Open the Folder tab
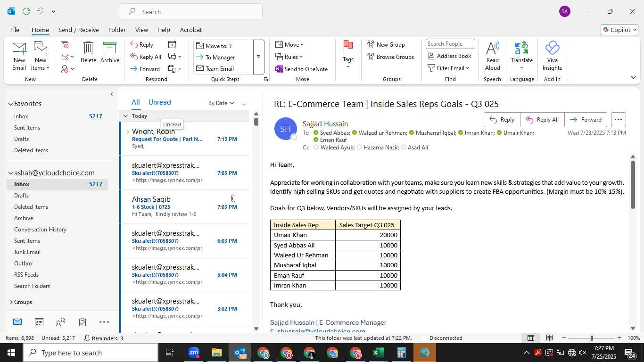This screenshot has width=644, height=362. pyautogui.click(x=117, y=30)
